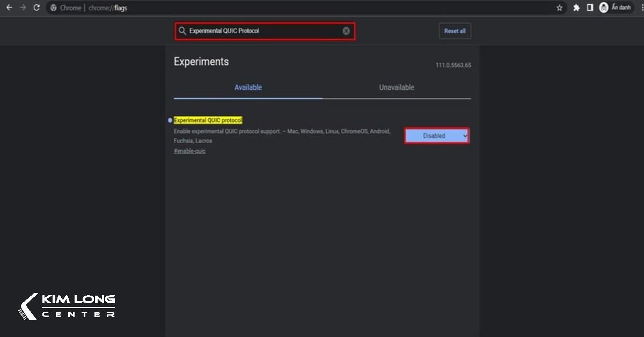Click the magnifier icon in flags search
Screen dimensions: 644x337
182,31
